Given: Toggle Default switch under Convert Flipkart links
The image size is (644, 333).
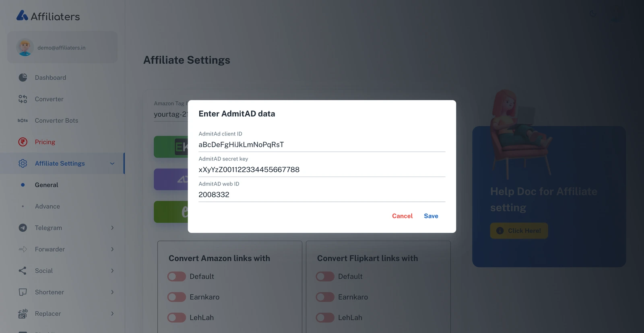Looking at the screenshot, I should pos(325,276).
